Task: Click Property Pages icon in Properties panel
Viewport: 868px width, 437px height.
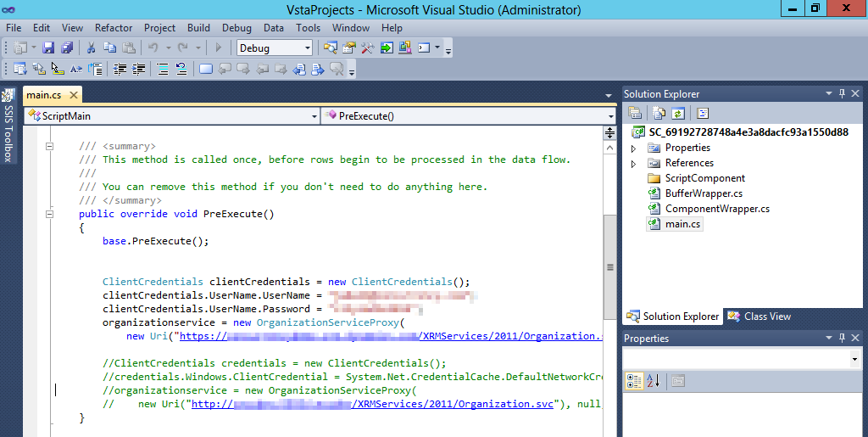Action: pyautogui.click(x=677, y=381)
